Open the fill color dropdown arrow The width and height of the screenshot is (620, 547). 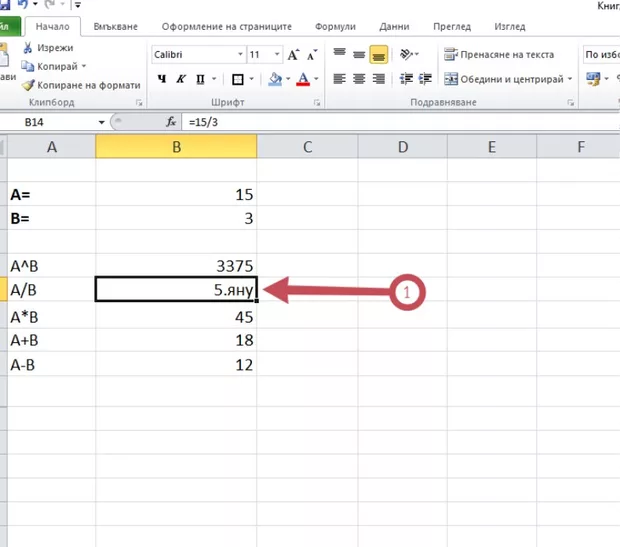[x=288, y=79]
